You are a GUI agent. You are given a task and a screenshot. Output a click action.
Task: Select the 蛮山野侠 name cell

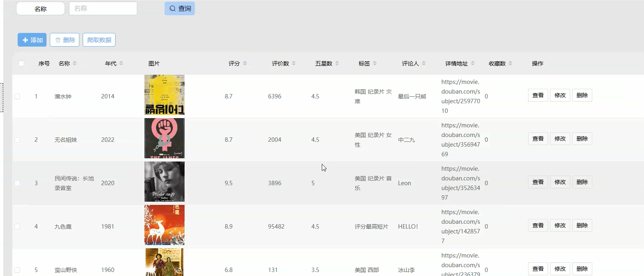point(66,270)
